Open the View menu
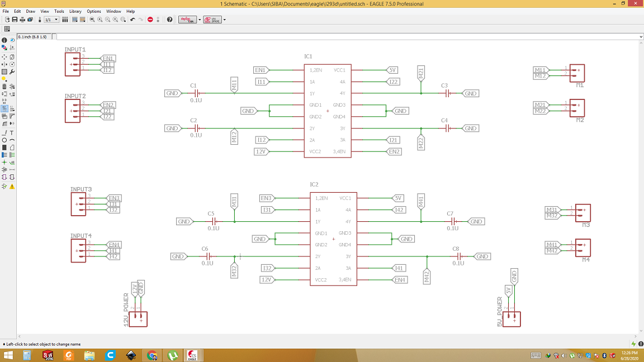The image size is (644, 362). click(x=44, y=11)
